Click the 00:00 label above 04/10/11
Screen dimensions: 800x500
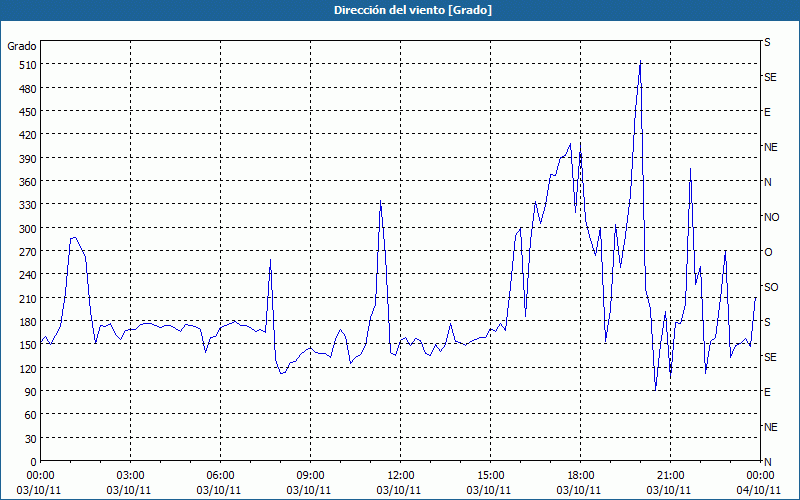(760, 476)
